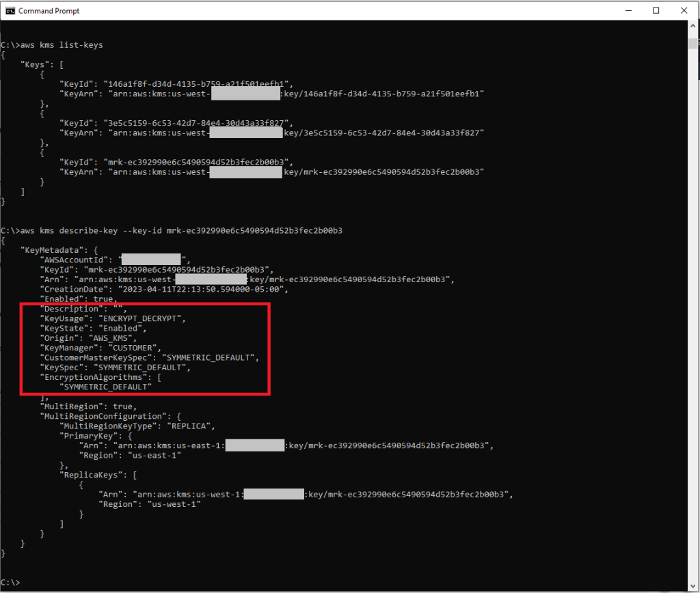The width and height of the screenshot is (700, 593).
Task: Click the "MultiRegionConfiguration" line
Action: point(110,416)
